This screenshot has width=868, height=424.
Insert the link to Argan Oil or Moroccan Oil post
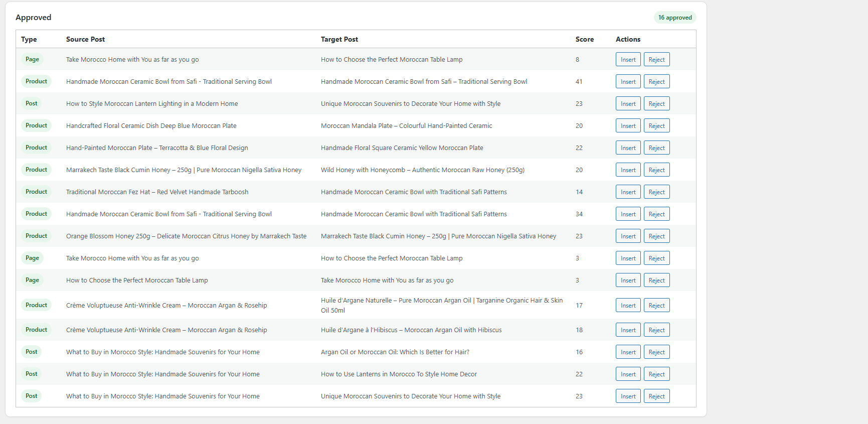pos(628,352)
